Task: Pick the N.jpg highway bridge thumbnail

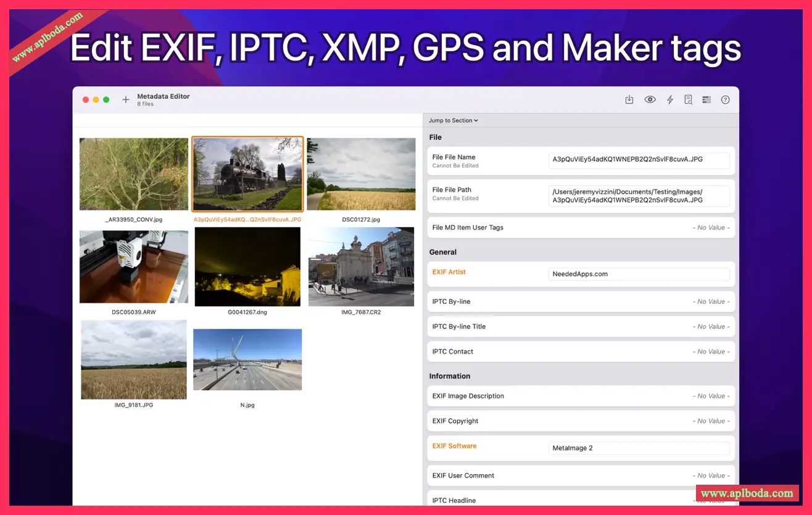Action: click(x=247, y=359)
